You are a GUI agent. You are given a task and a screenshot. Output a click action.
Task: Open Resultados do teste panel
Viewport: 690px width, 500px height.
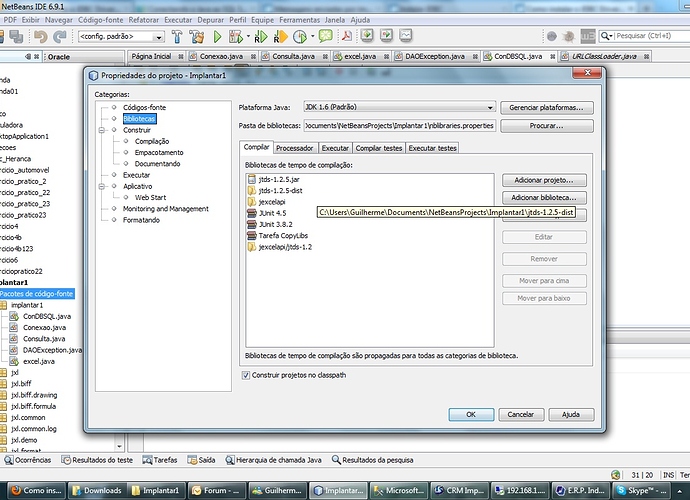[x=97, y=460]
